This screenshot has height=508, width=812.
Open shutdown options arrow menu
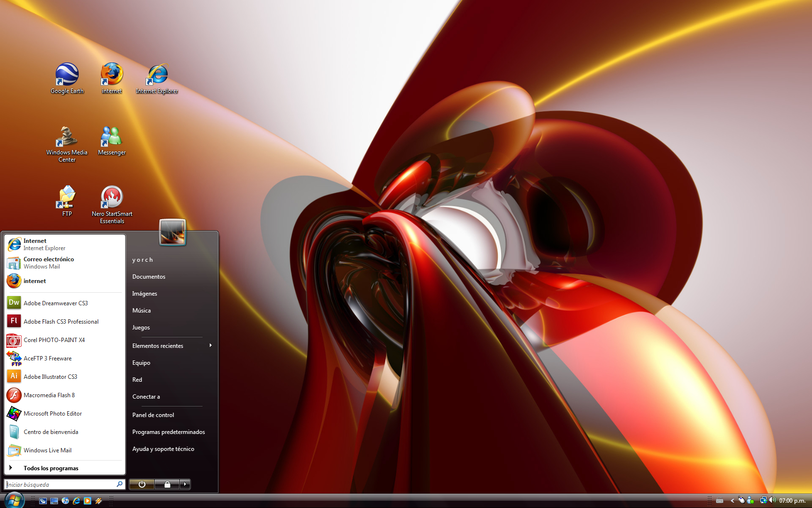185,484
